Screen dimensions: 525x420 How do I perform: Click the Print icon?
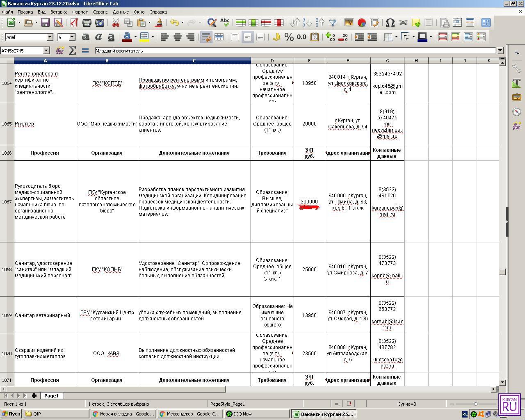coord(87,23)
